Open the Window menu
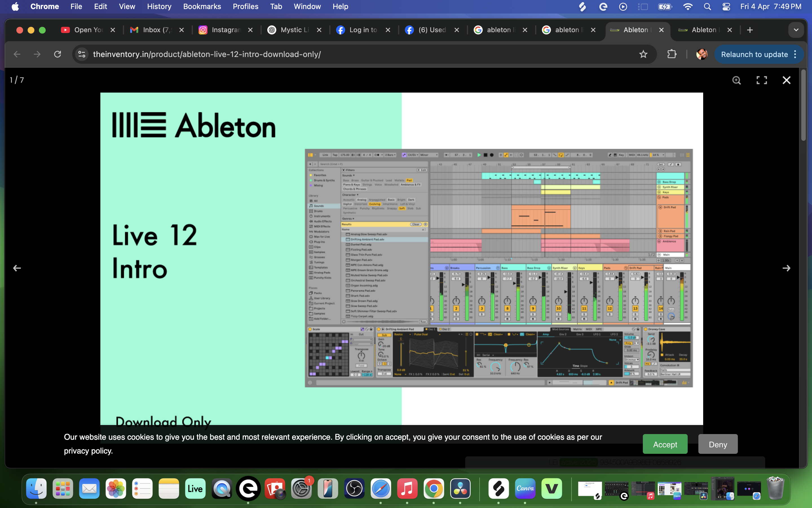The image size is (812, 508). 307,6
